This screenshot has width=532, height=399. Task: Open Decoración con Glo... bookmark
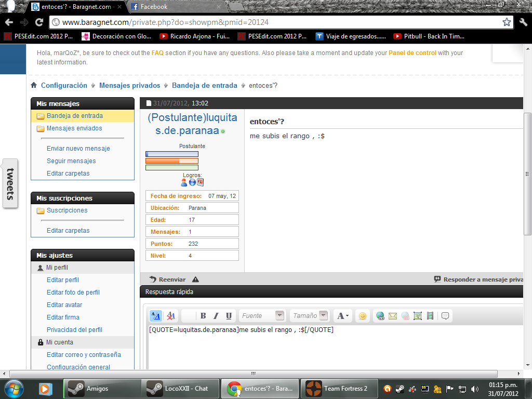(x=116, y=36)
